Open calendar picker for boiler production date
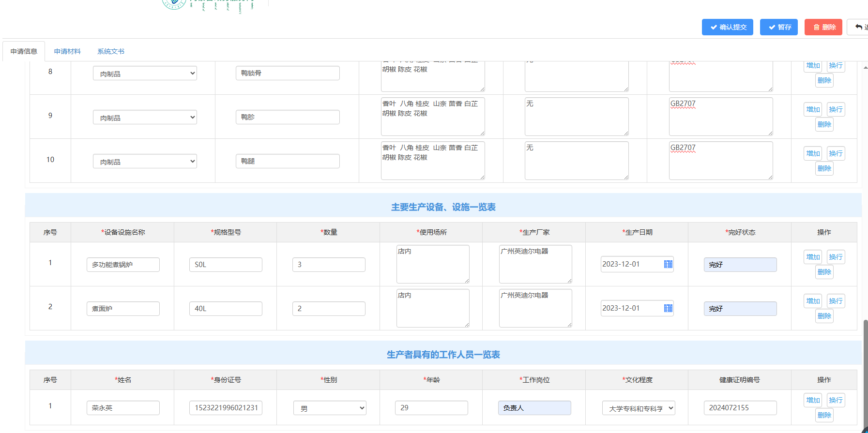The height and width of the screenshot is (433, 868). coord(668,264)
